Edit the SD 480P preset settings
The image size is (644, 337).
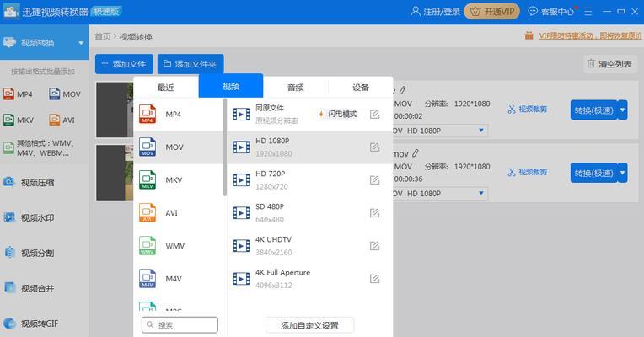pyautogui.click(x=374, y=212)
